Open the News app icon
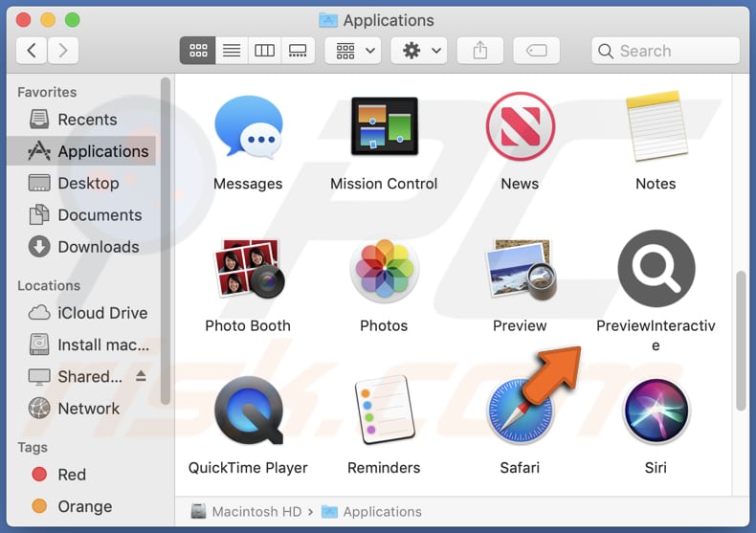This screenshot has height=533, width=756. click(521, 126)
